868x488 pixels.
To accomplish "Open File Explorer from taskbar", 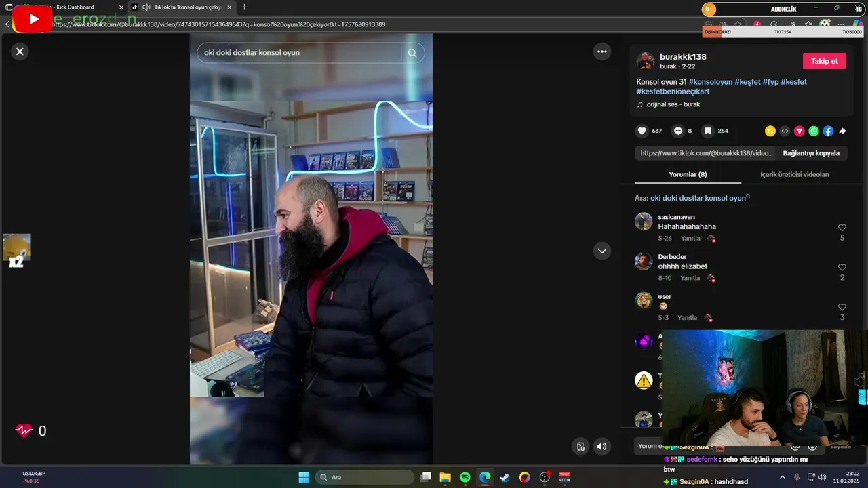I will (x=445, y=477).
